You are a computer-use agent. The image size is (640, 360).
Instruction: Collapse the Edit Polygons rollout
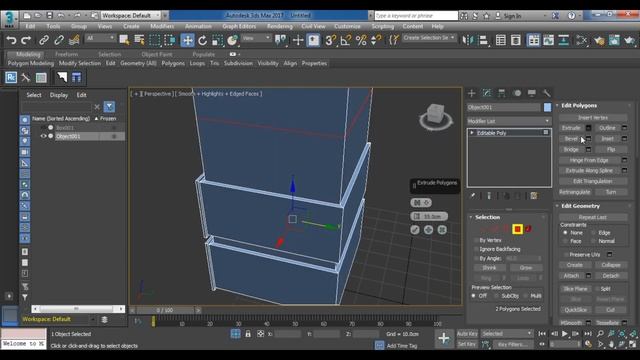(x=557, y=105)
